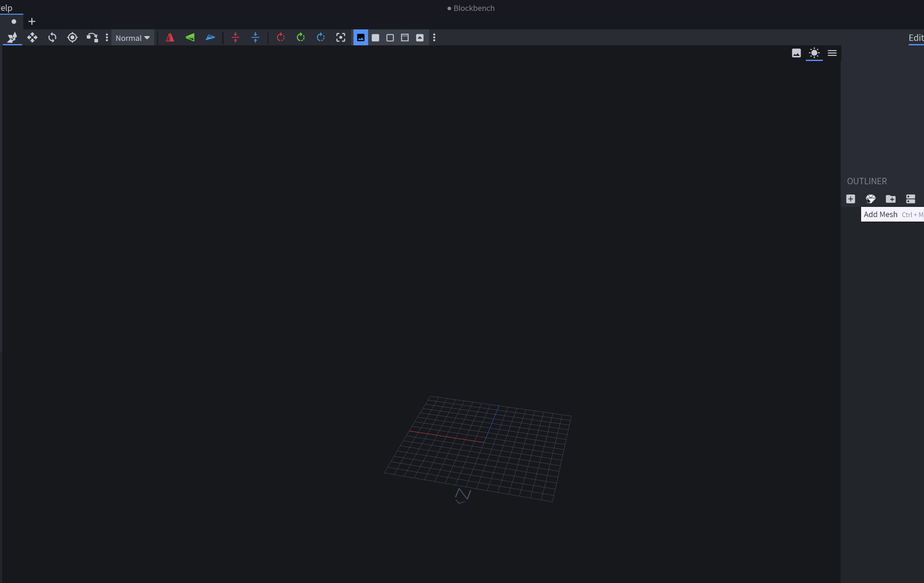Screen dimensions: 924x583
Task: Toggle the Outliner list view layout
Action: (911, 199)
